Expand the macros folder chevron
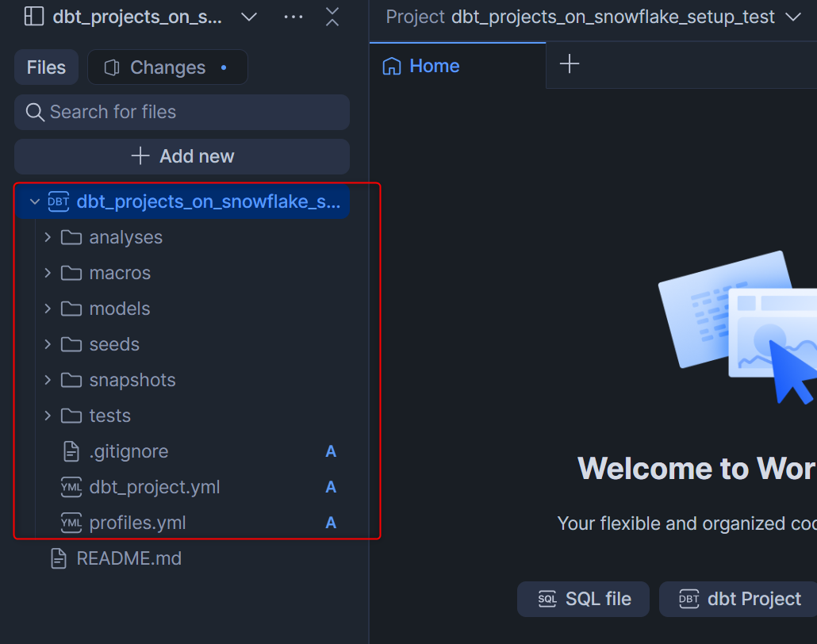Screen dimensions: 817x644 coord(48,273)
